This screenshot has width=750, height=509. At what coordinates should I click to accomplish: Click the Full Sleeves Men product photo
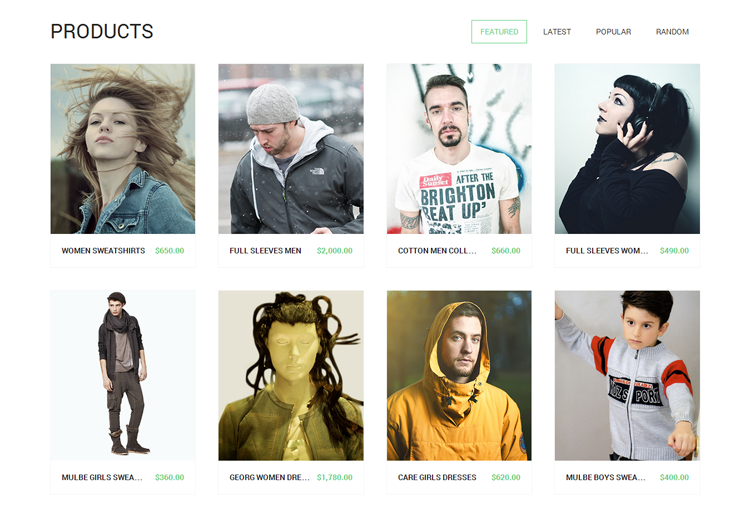tap(291, 149)
